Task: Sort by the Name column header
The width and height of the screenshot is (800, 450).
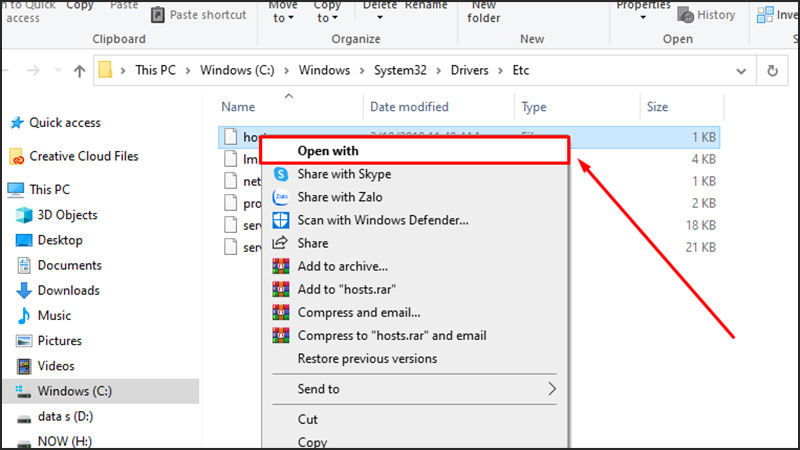Action: (238, 107)
